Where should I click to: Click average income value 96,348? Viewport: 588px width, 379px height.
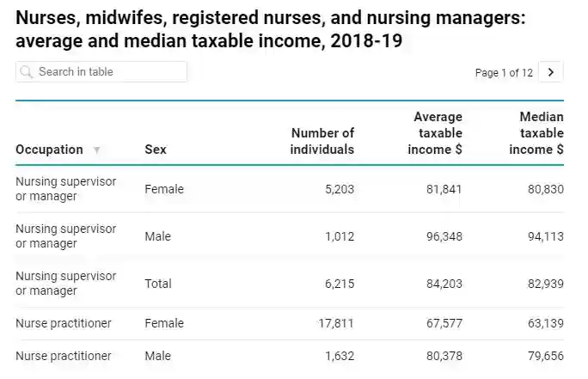click(x=444, y=236)
